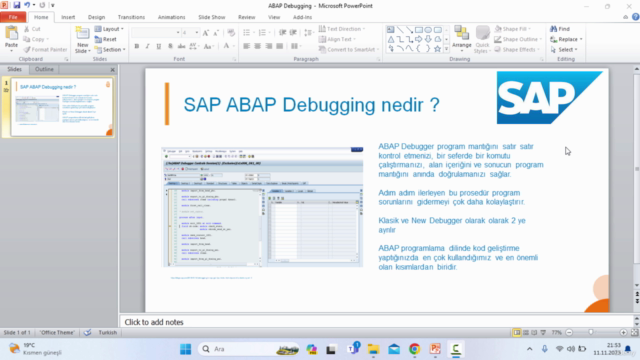Click the Reset slide button

click(106, 39)
